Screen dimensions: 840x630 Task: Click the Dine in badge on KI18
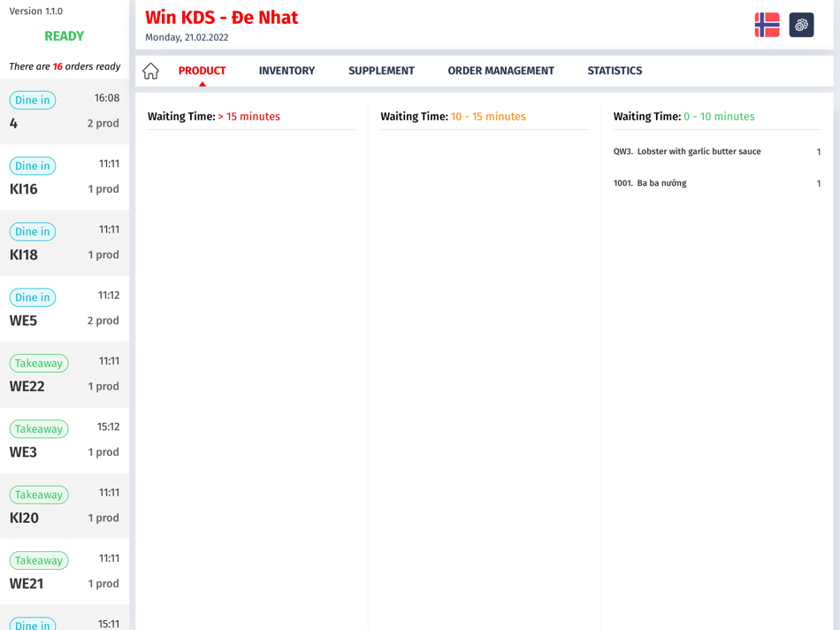coord(32,231)
